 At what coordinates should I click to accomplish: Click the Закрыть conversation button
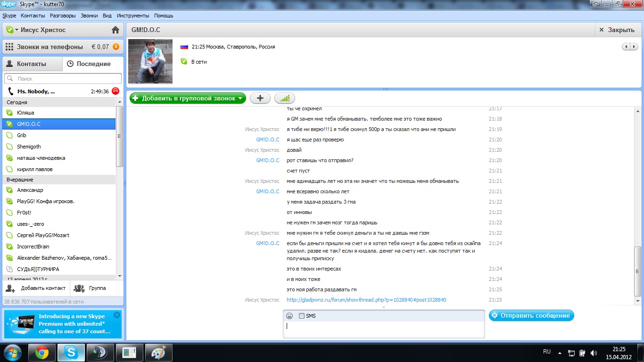tap(618, 30)
